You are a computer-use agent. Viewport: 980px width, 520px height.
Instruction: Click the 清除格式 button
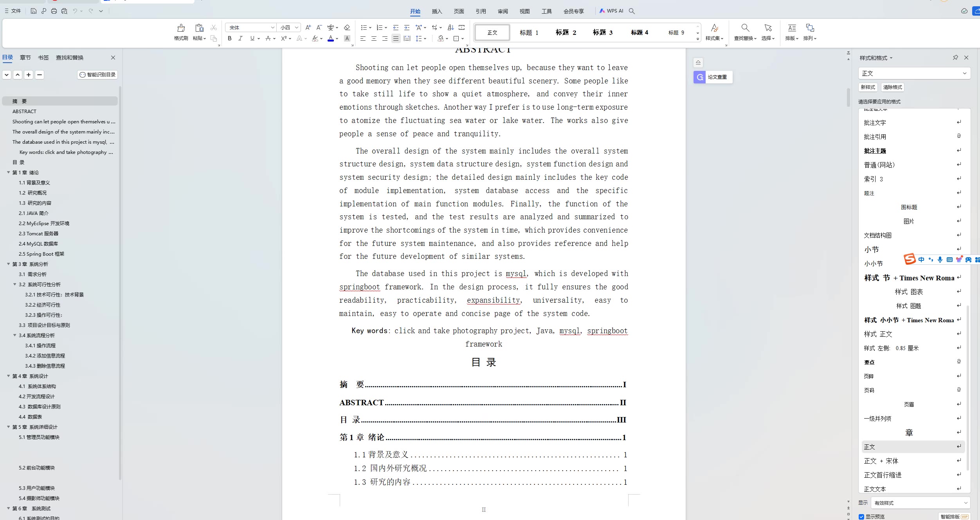(892, 87)
